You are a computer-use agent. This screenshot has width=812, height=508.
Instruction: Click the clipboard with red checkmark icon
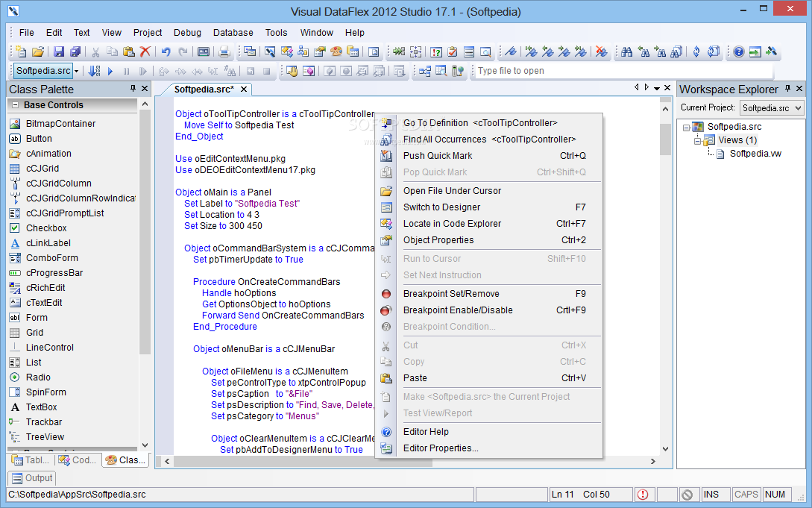453,51
